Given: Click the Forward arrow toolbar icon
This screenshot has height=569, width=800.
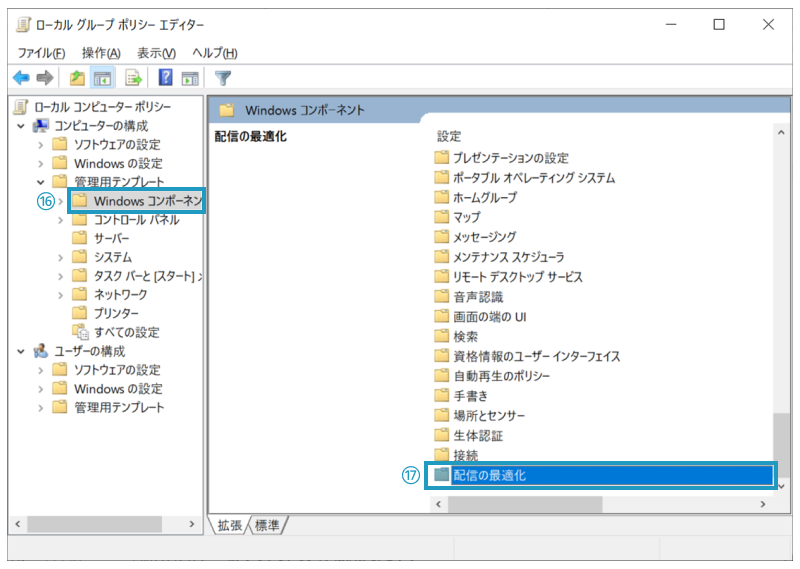Looking at the screenshot, I should tap(45, 78).
